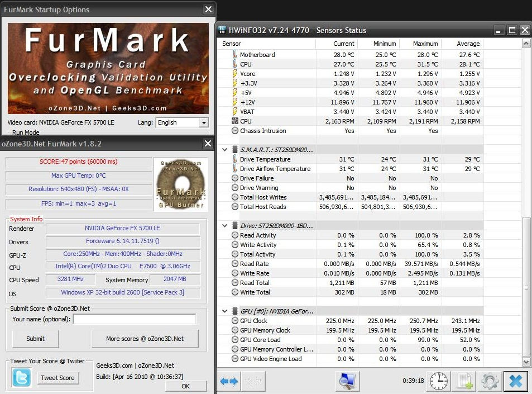Image resolution: width=532 pixels, height=394 pixels.
Task: Click the CPU fan RPM icon
Action: [x=235, y=121]
